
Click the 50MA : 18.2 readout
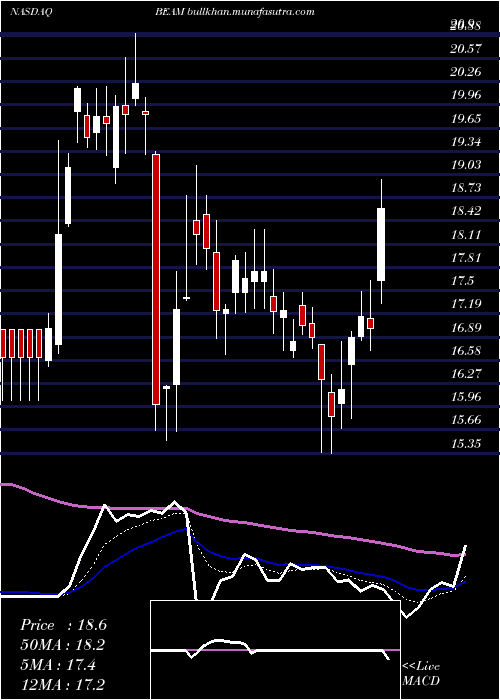coord(63,645)
